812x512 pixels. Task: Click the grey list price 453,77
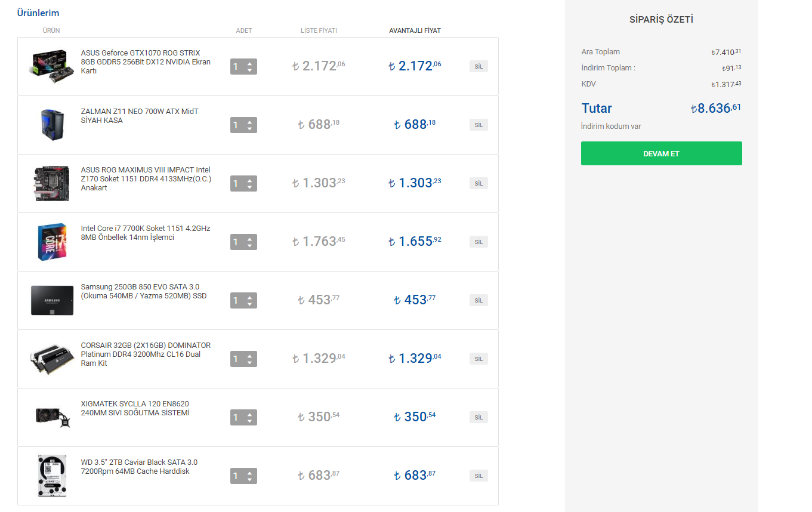pos(319,300)
